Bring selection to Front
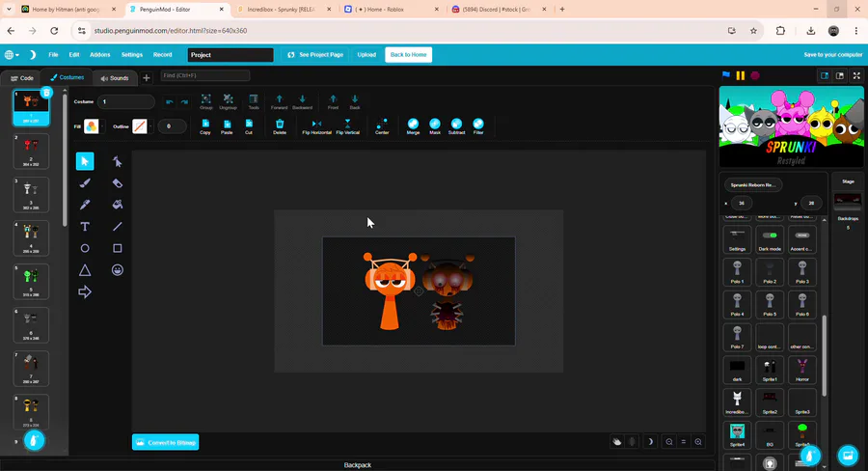Image resolution: width=868 pixels, height=471 pixels. 333,101
